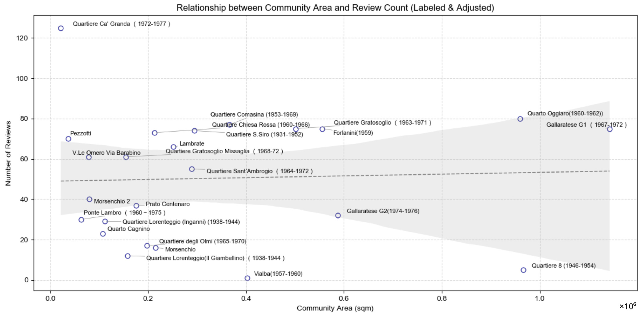Select the Morsenchio 2 data point
The width and height of the screenshot is (644, 316).
[x=90, y=199]
